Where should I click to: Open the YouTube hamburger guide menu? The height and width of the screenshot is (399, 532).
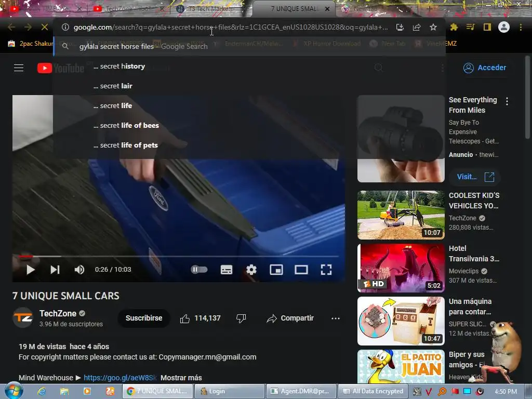click(x=19, y=68)
